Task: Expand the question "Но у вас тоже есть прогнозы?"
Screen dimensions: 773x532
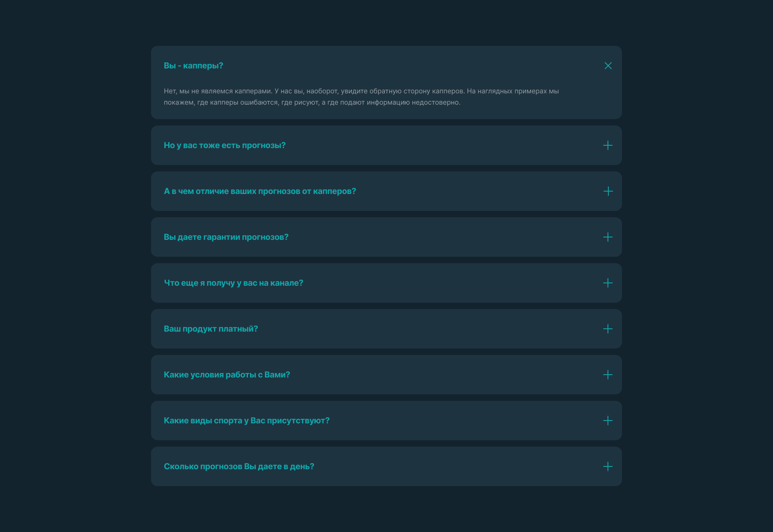Action: coord(225,145)
